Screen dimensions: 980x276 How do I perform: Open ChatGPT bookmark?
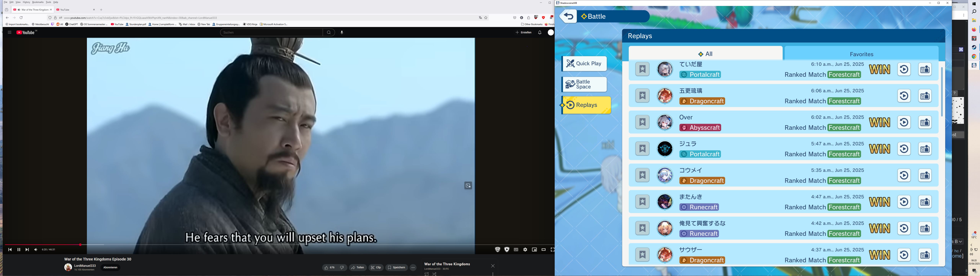click(72, 24)
